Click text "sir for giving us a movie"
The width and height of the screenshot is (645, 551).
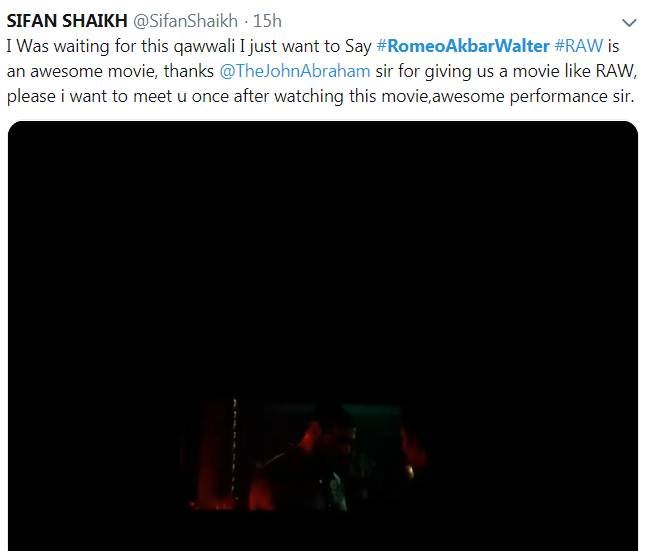point(468,71)
